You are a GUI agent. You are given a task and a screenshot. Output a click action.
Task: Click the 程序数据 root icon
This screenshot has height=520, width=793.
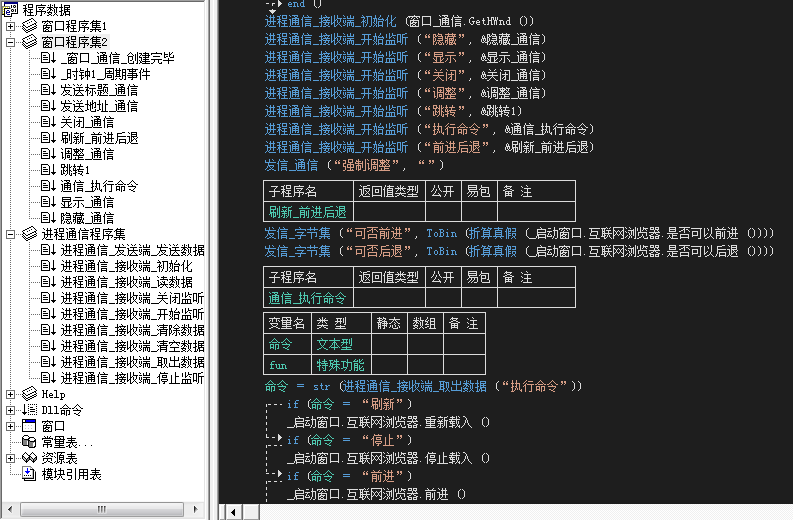(10, 10)
